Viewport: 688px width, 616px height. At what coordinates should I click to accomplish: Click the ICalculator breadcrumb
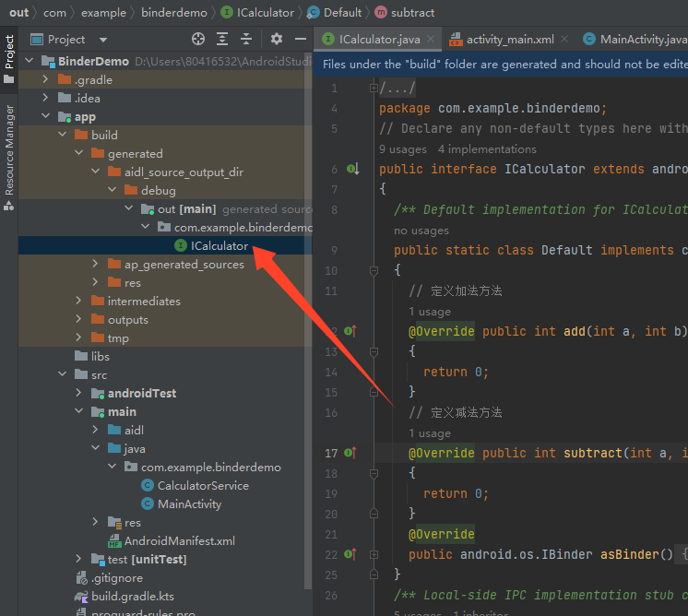[x=257, y=13]
